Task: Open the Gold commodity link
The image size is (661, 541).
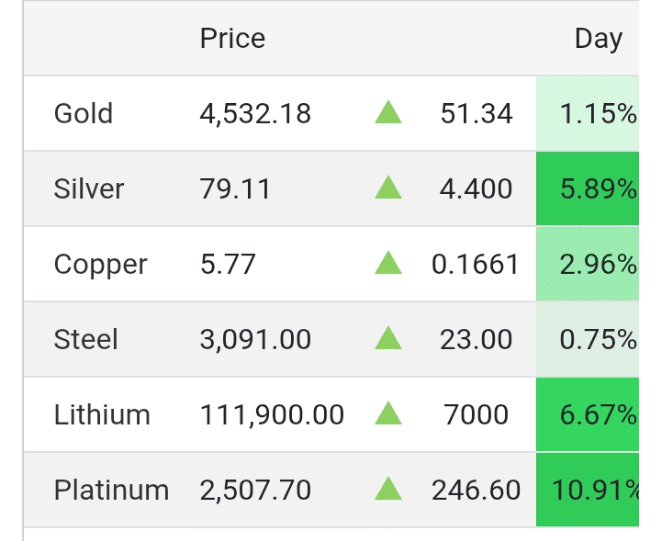Action: click(x=83, y=114)
